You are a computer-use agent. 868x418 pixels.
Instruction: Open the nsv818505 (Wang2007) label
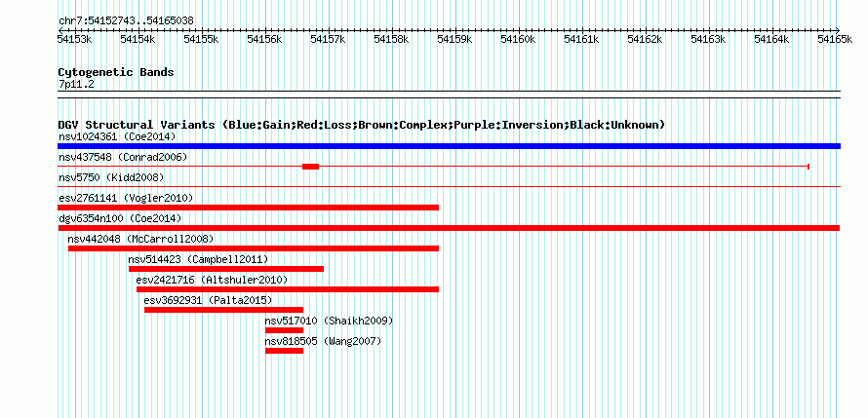pos(323,341)
